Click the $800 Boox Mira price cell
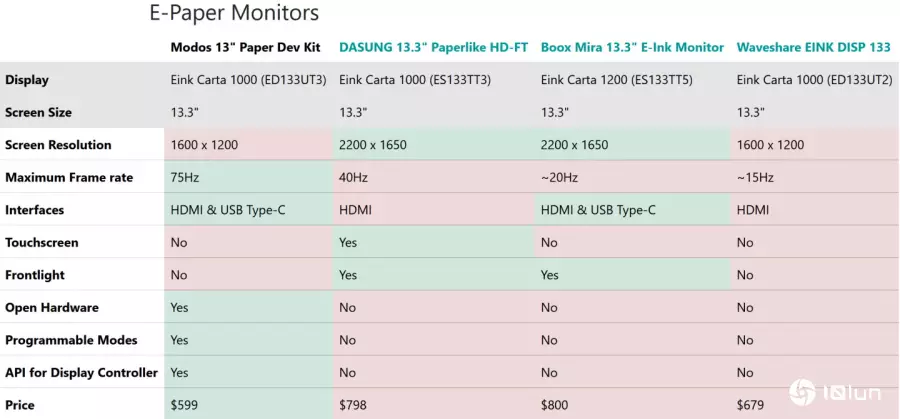Image resolution: width=900 pixels, height=419 pixels. 633,405
